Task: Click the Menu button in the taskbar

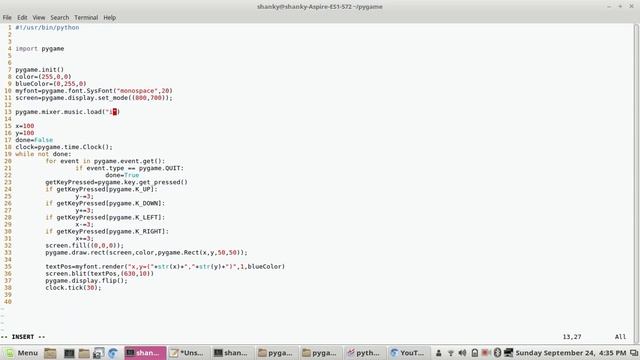Action: (22, 353)
